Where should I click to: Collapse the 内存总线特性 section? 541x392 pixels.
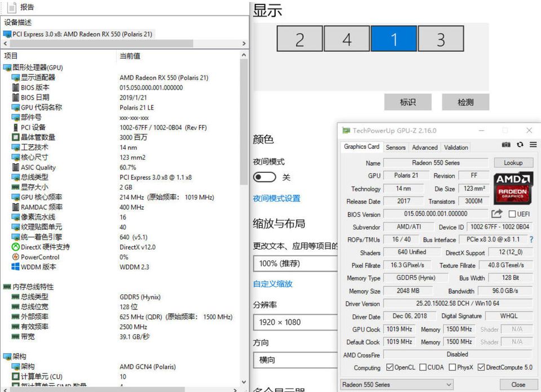pos(29,287)
